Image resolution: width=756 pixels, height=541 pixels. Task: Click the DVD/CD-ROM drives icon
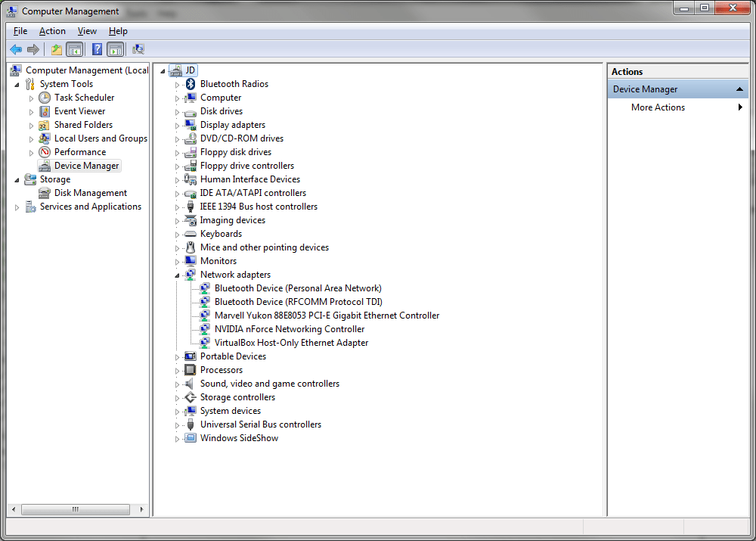[x=191, y=138]
